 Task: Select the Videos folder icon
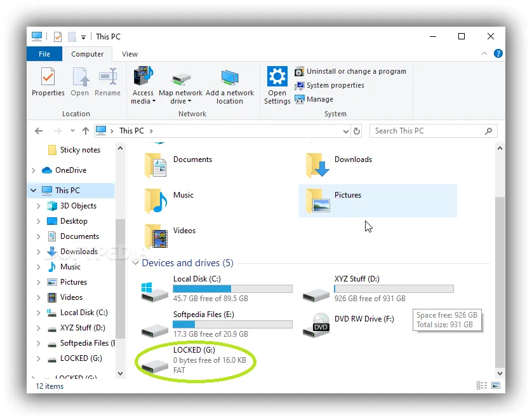156,236
